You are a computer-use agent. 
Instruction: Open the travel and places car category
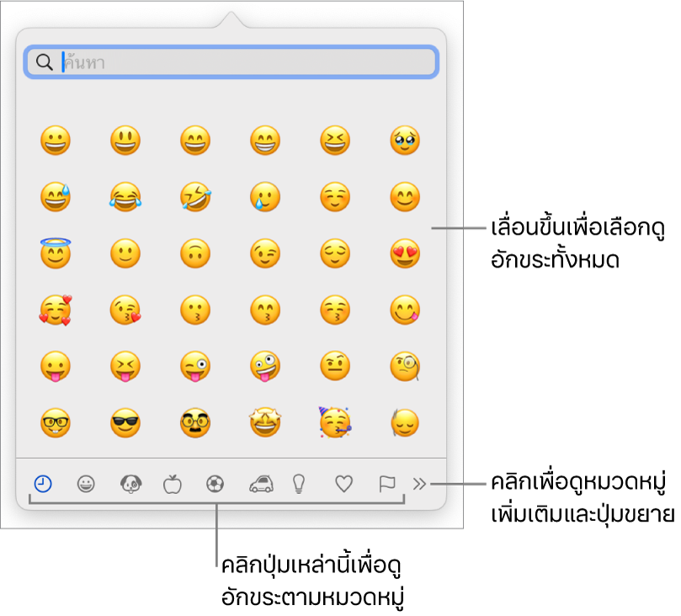(261, 483)
